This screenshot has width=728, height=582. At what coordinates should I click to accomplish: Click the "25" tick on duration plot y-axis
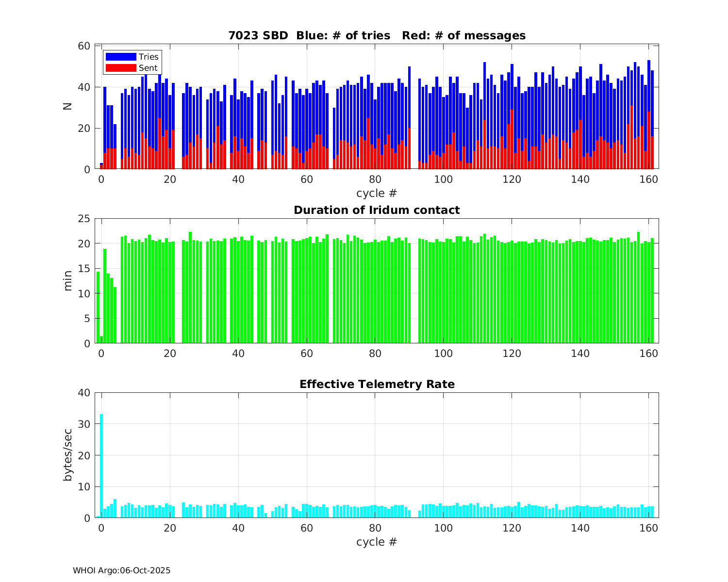click(x=84, y=219)
